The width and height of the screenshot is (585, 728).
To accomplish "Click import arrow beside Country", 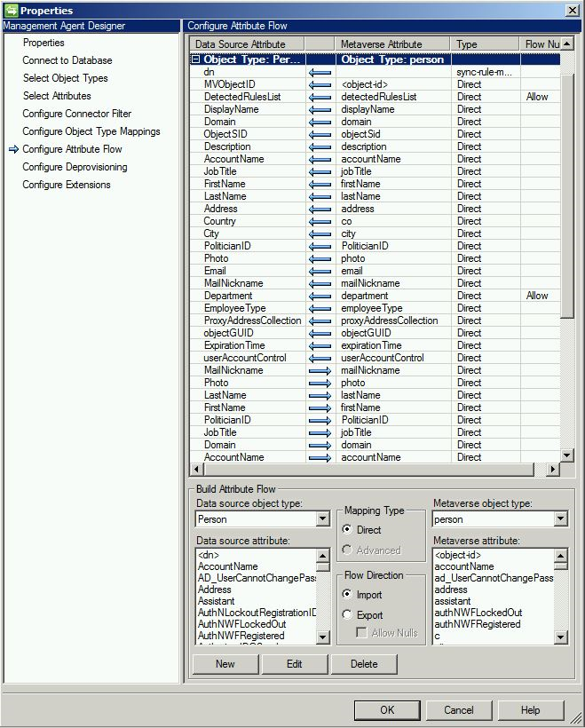I will [320, 222].
